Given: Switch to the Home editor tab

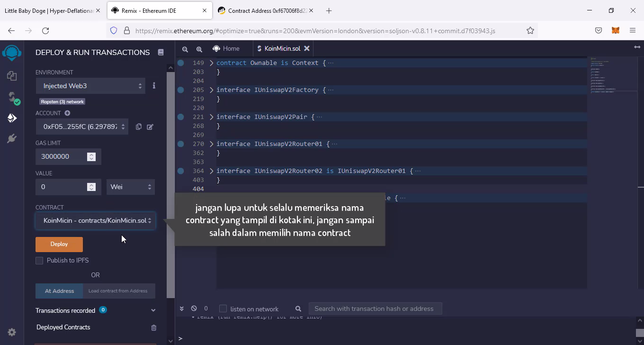Looking at the screenshot, I should pos(226,48).
